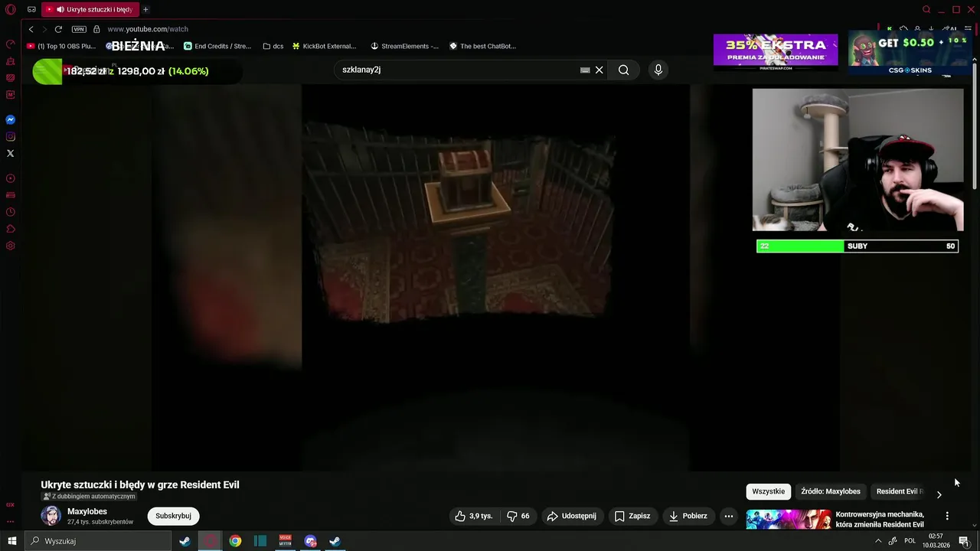Switch the POL keyboard language indicator

coord(910,541)
